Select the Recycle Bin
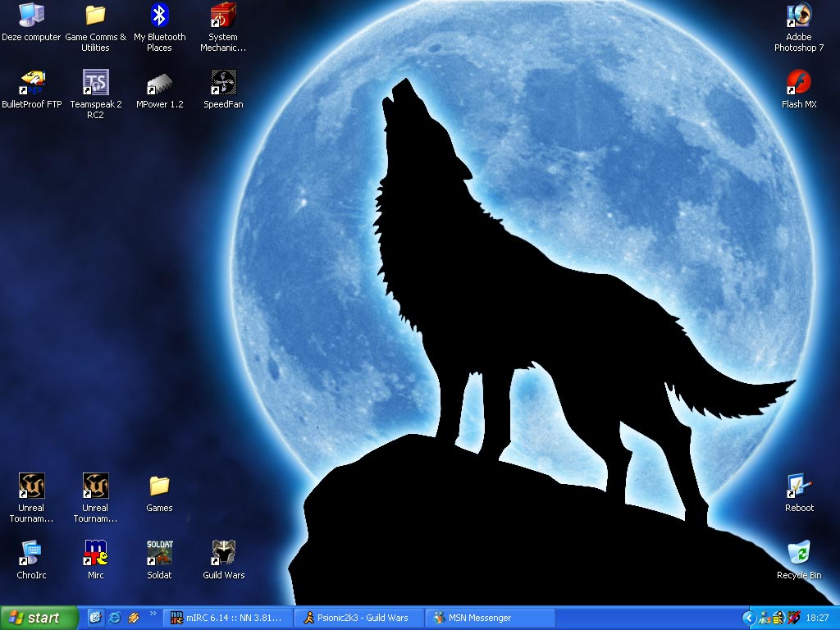 pyautogui.click(x=798, y=553)
